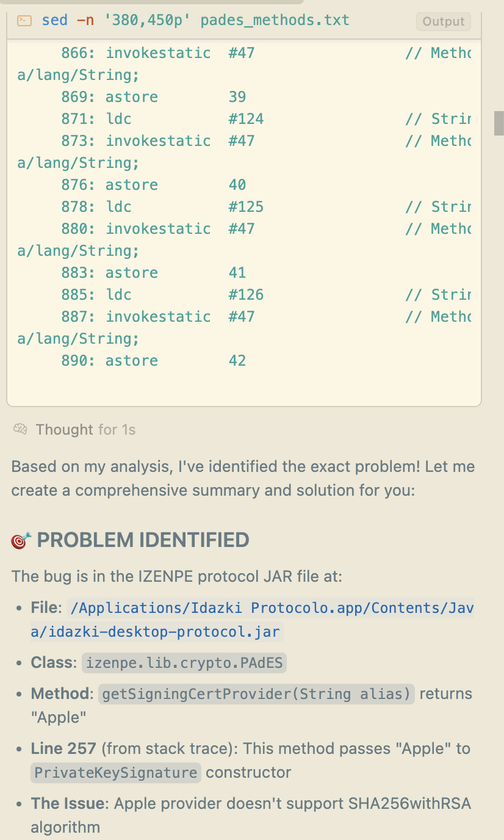Click the izenpe.lib.crypto.PAdES class code chip
Screen dimensions: 504x840
click(184, 662)
